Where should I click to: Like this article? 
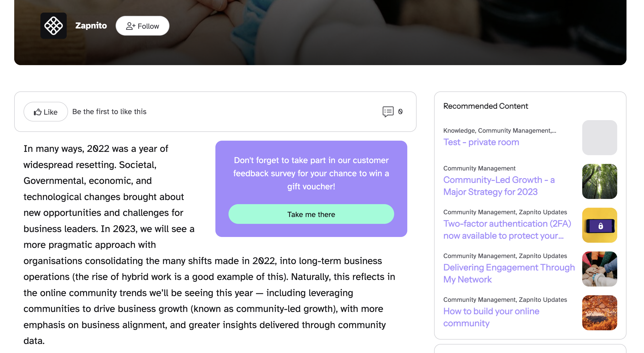pyautogui.click(x=46, y=112)
